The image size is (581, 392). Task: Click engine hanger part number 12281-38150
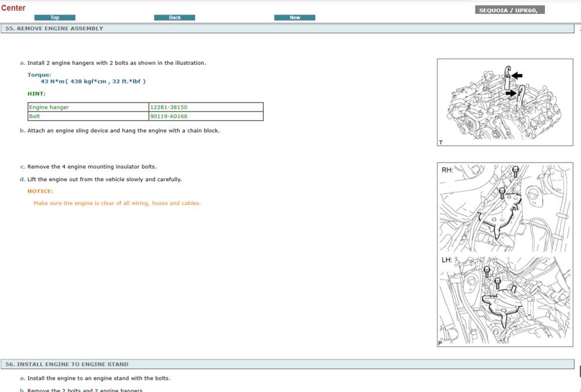[168, 107]
